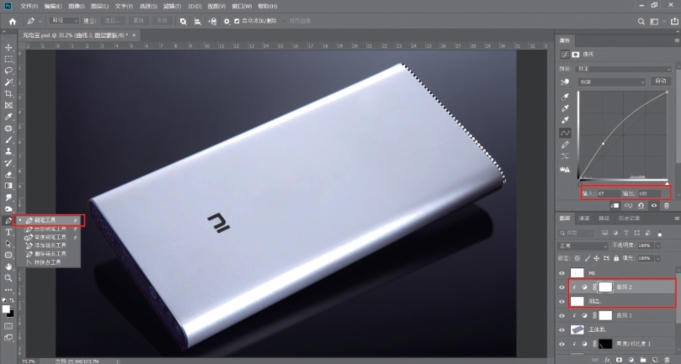The height and width of the screenshot is (364, 681).
Task: Expand the opacity 100% dropdown arrow
Action: tap(658, 246)
